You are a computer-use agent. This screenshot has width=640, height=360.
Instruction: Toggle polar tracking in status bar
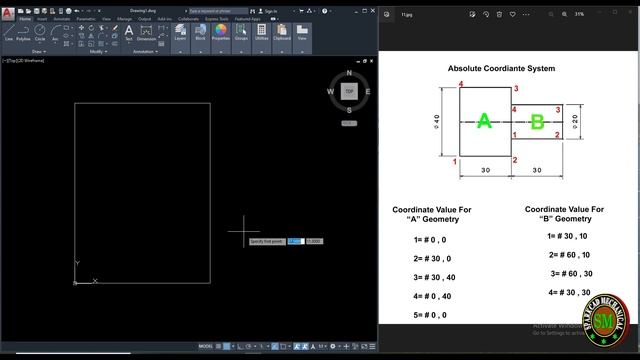tap(249, 347)
